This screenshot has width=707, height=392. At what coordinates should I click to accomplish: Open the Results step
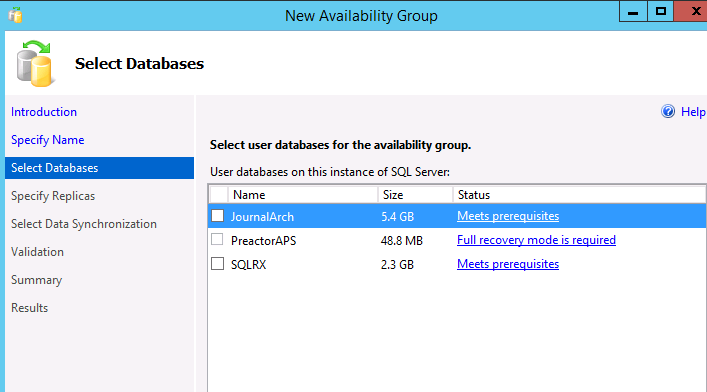tap(29, 308)
